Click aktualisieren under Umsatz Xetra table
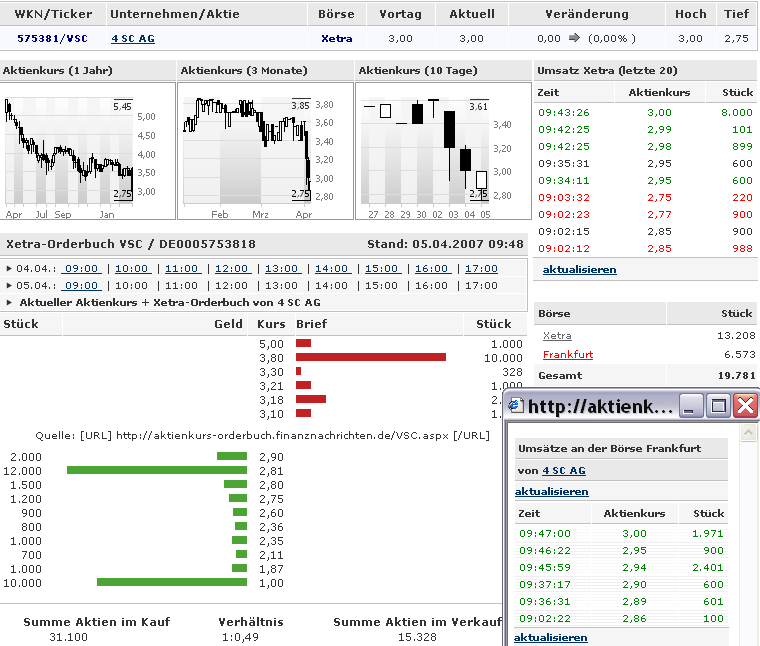Image resolution: width=760 pixels, height=646 pixels. click(x=579, y=270)
